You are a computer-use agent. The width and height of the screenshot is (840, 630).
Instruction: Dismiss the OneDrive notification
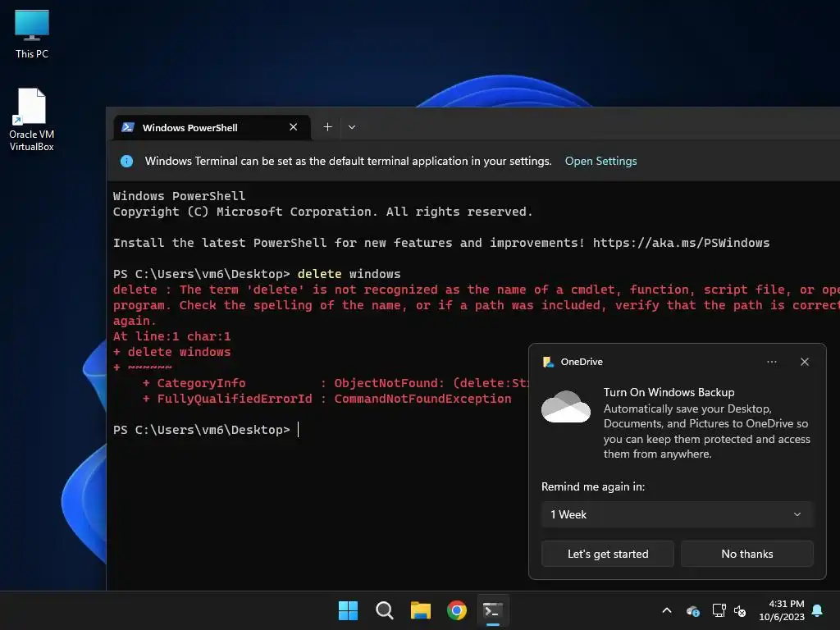tap(804, 362)
